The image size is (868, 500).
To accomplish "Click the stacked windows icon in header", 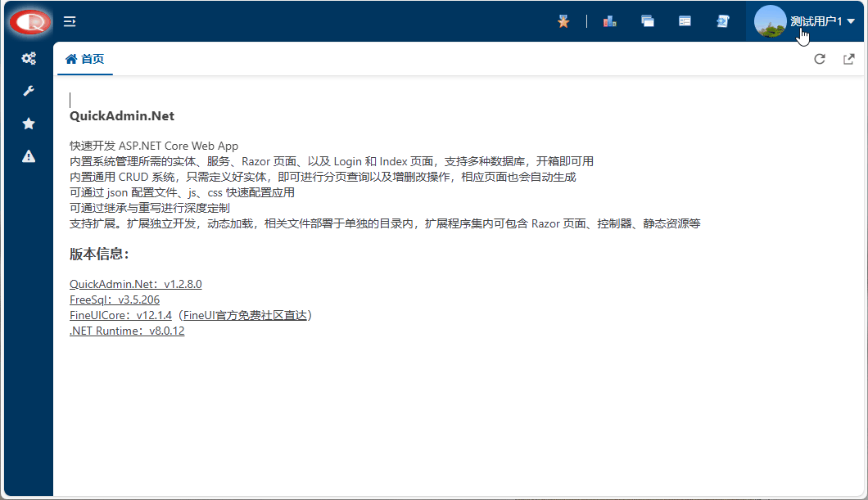I will tap(647, 21).
